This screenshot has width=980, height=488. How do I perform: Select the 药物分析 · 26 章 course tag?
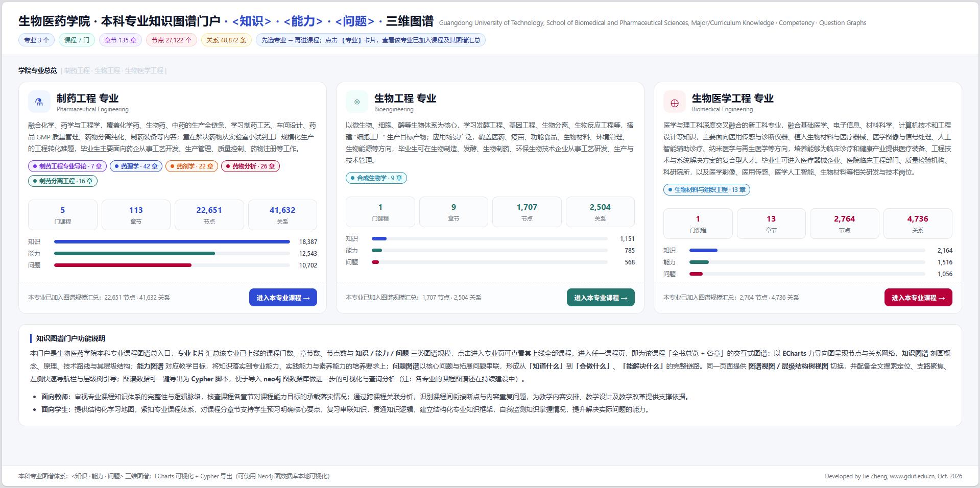pos(250,166)
